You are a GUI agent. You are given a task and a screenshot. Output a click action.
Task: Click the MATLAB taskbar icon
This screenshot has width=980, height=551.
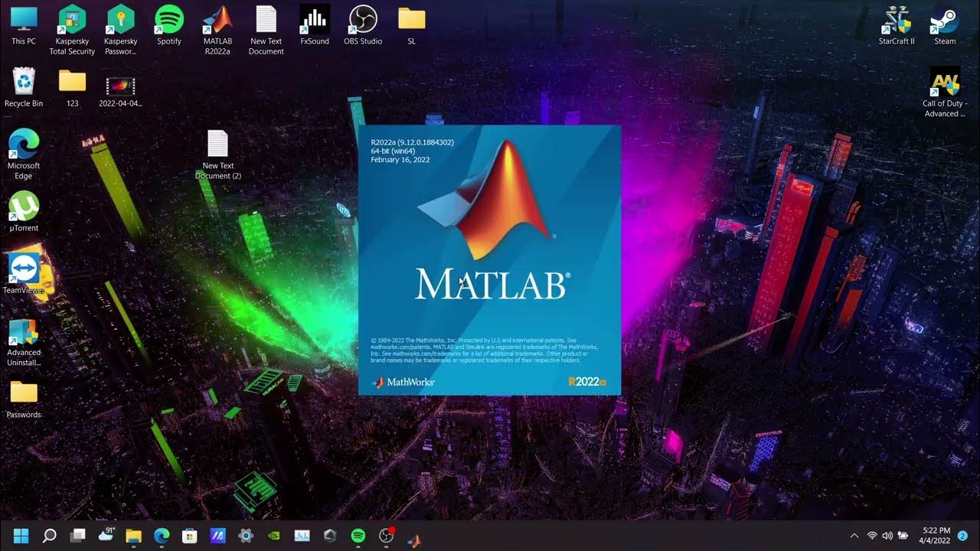[x=414, y=540]
